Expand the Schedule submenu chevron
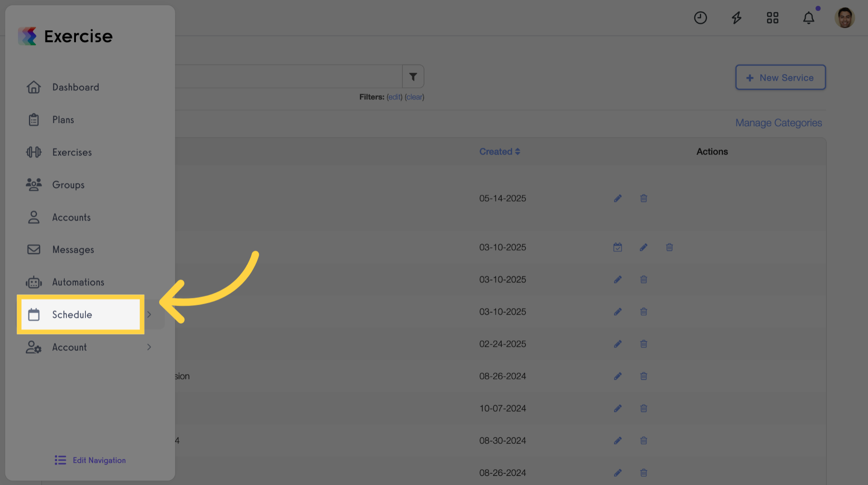This screenshot has height=485, width=868. click(149, 315)
